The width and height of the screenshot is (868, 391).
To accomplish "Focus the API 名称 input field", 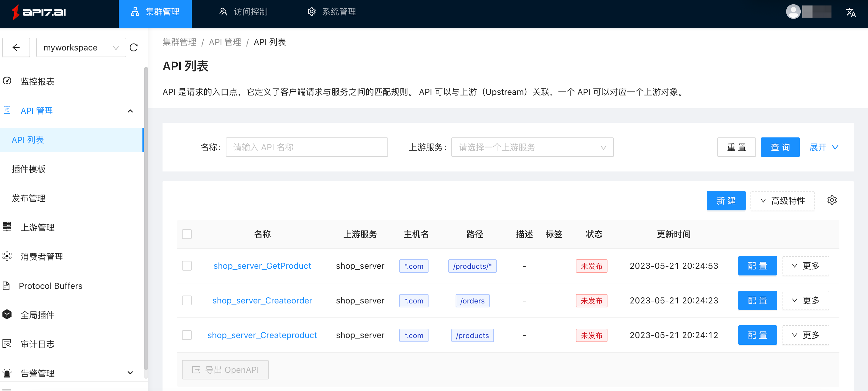I will click(x=307, y=147).
